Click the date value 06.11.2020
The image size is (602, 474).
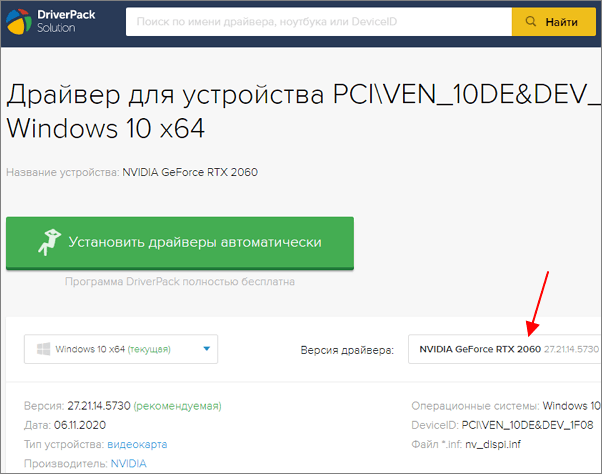80,425
